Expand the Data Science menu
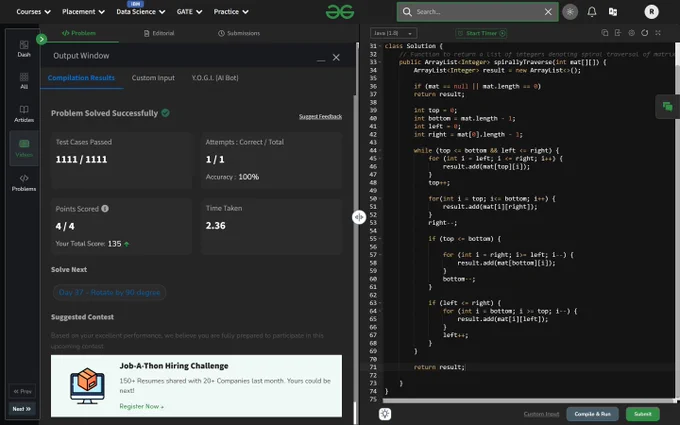680x425 pixels. (141, 12)
